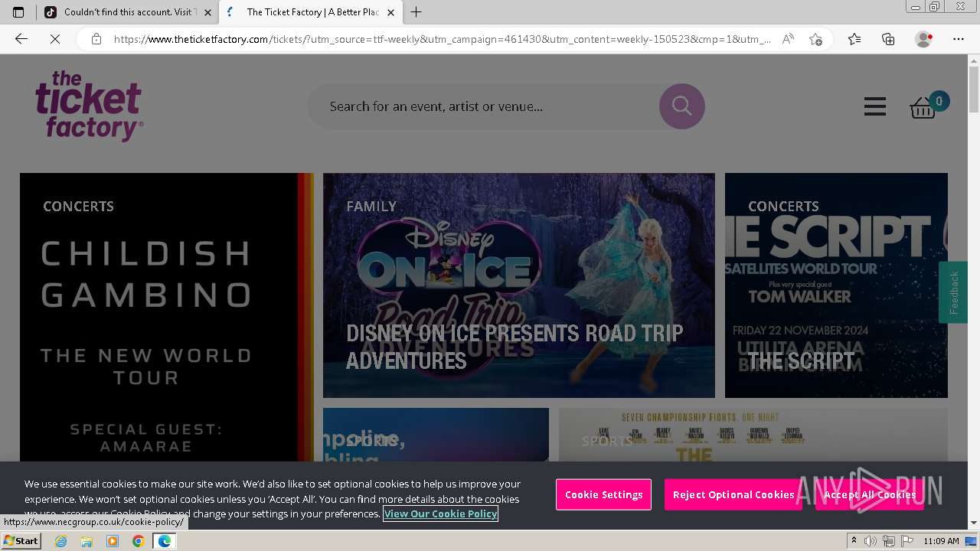980x551 pixels.
Task: Open the volume tray icon
Action: point(871,541)
